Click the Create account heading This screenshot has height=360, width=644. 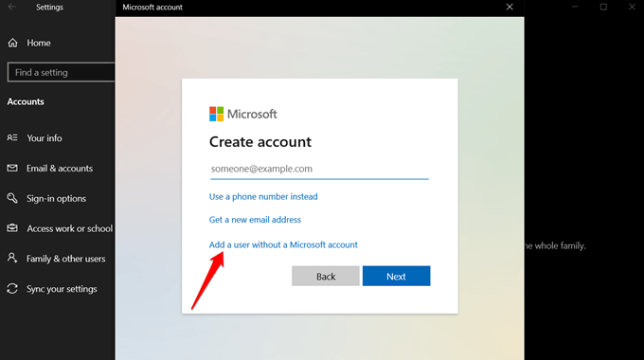click(x=260, y=142)
